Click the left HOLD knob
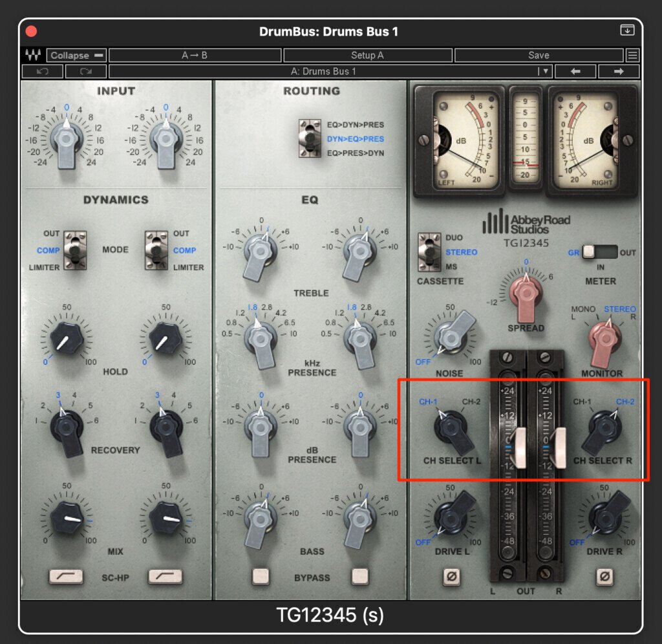This screenshot has height=644, width=662. click(67, 339)
